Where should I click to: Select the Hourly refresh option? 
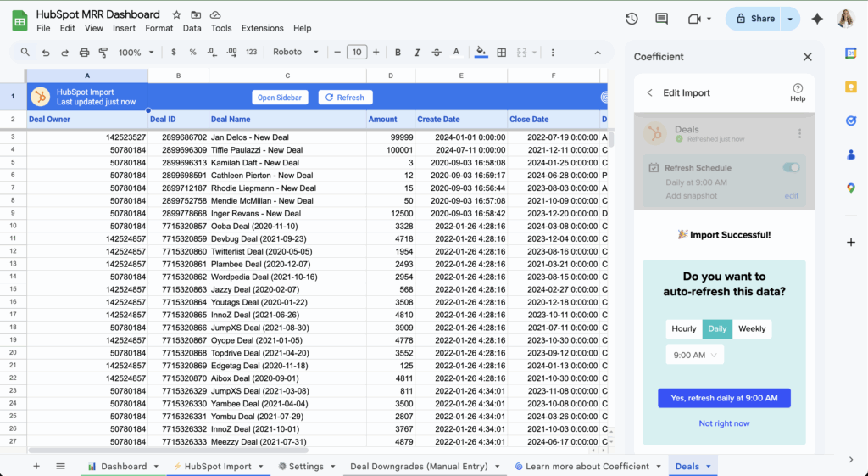click(x=684, y=328)
